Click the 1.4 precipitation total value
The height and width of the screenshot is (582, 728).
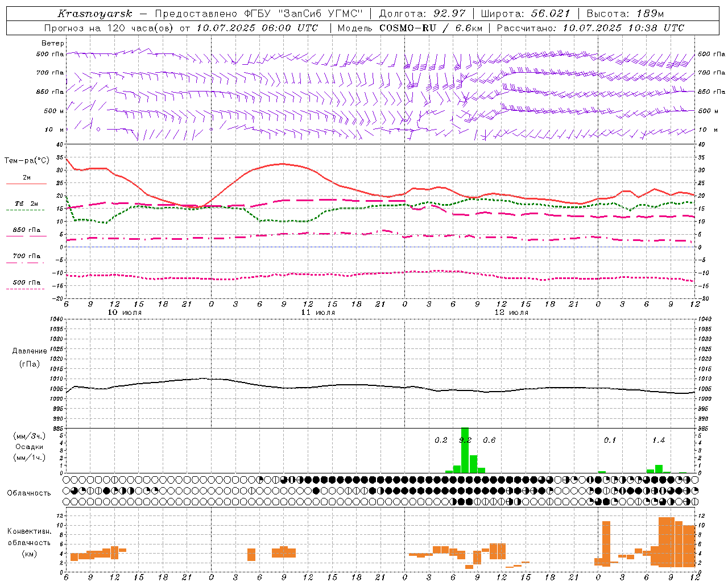pyautogui.click(x=658, y=440)
